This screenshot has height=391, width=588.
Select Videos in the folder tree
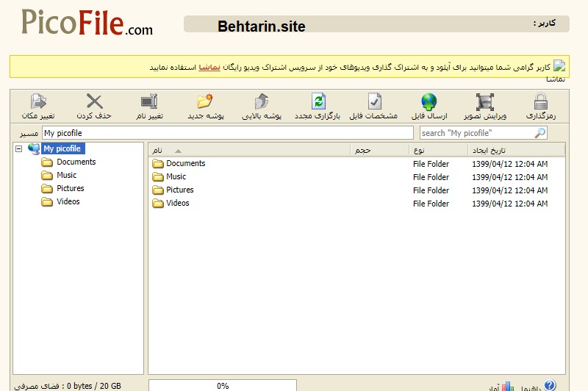pyautogui.click(x=68, y=201)
